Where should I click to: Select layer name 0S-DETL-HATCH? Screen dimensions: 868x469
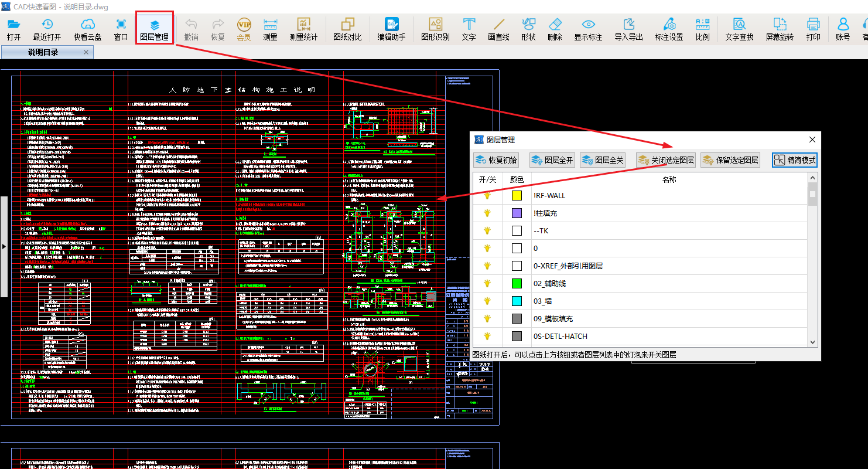point(560,337)
